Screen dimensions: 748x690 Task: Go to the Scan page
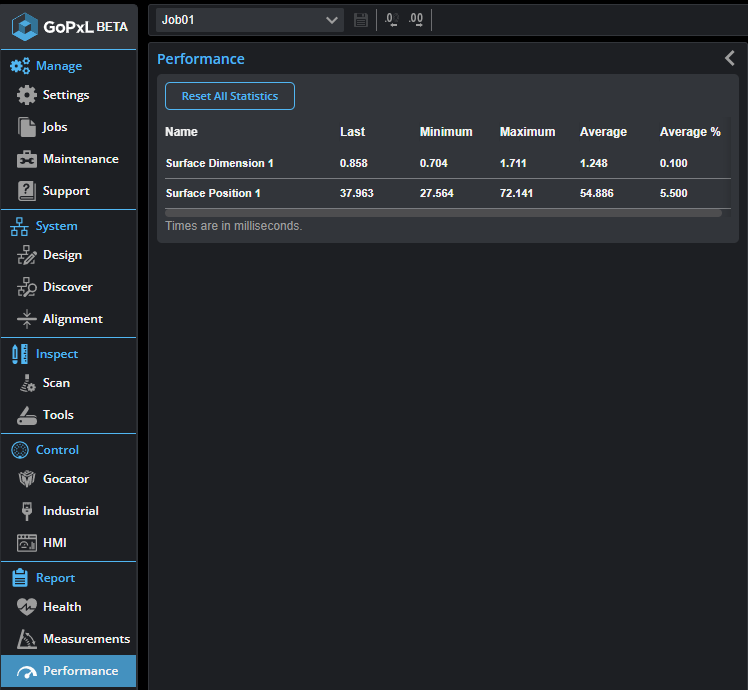click(56, 383)
